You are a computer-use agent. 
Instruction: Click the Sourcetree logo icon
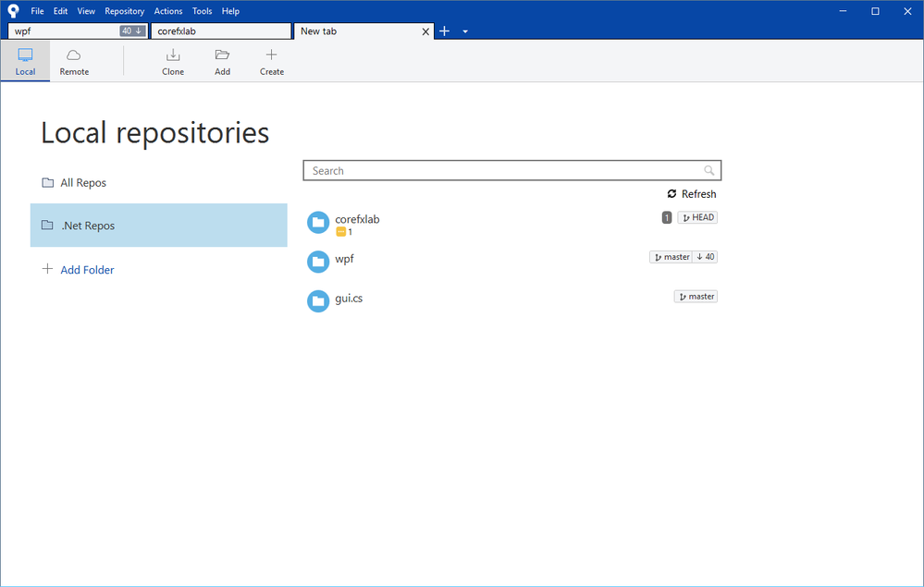coord(13,10)
